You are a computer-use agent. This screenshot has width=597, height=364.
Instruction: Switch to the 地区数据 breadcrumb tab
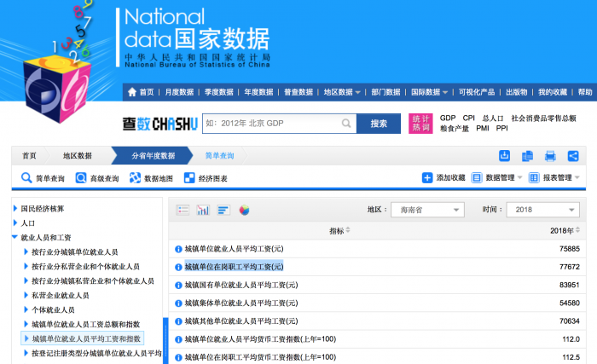77,156
